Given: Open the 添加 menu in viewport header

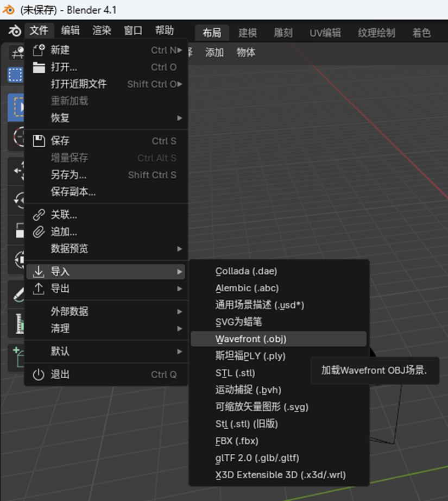Looking at the screenshot, I should 214,53.
